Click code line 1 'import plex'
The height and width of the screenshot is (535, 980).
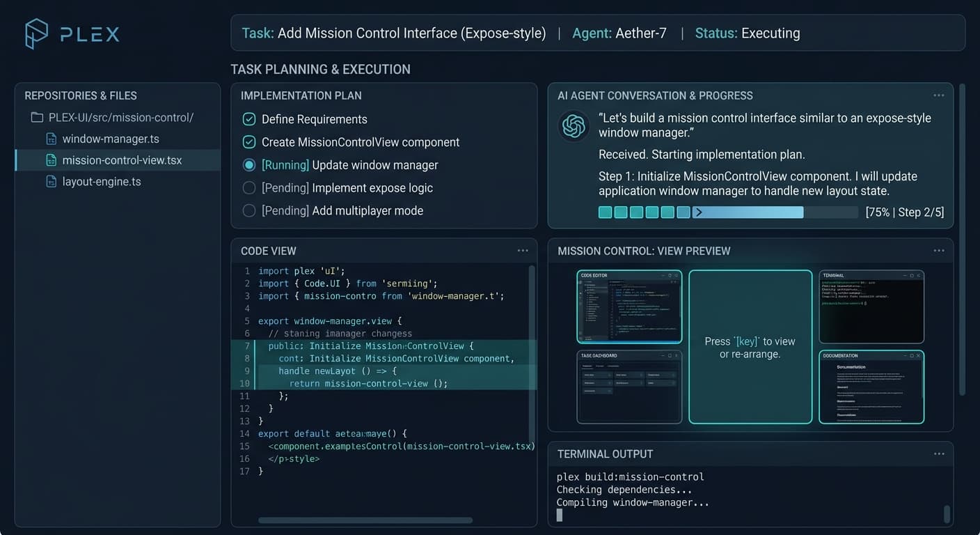(x=301, y=271)
